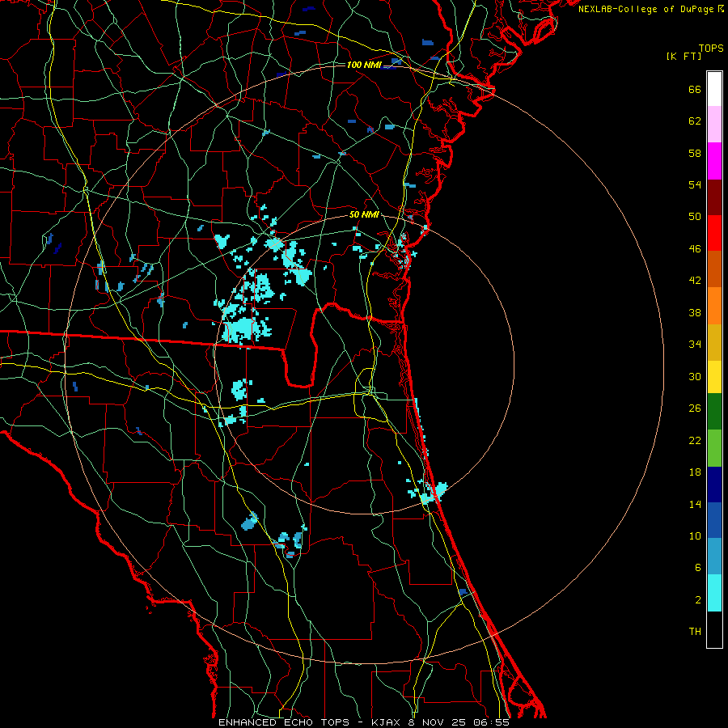
Task: Click the '34' legend value
Action: coord(695,345)
